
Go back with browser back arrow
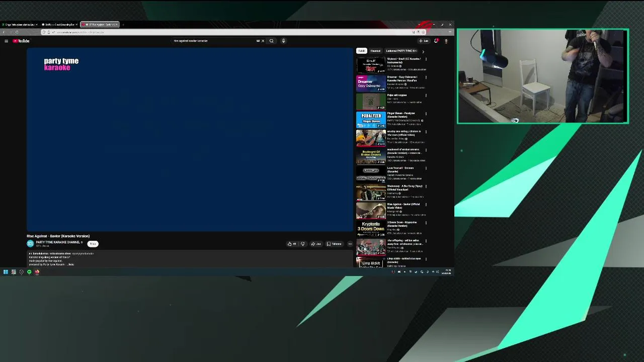click(5, 32)
